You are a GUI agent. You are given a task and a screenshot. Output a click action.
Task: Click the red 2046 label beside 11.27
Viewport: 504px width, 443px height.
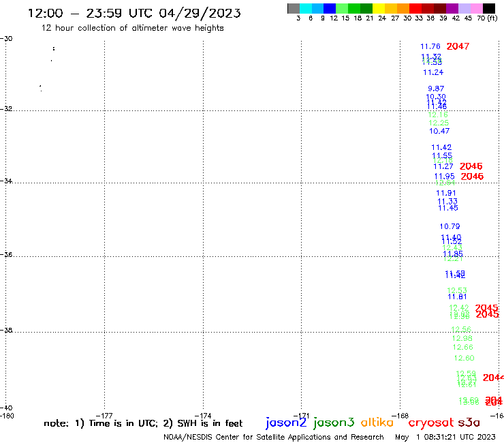coord(471,166)
